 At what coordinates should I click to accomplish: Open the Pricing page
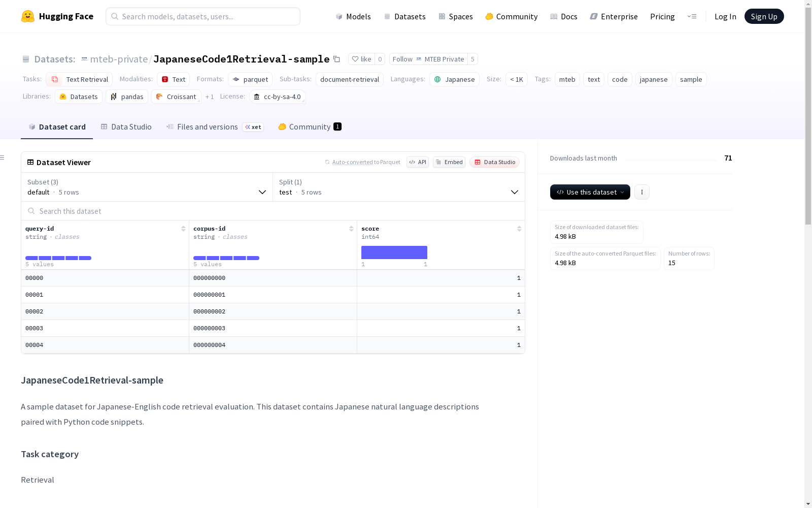click(662, 16)
